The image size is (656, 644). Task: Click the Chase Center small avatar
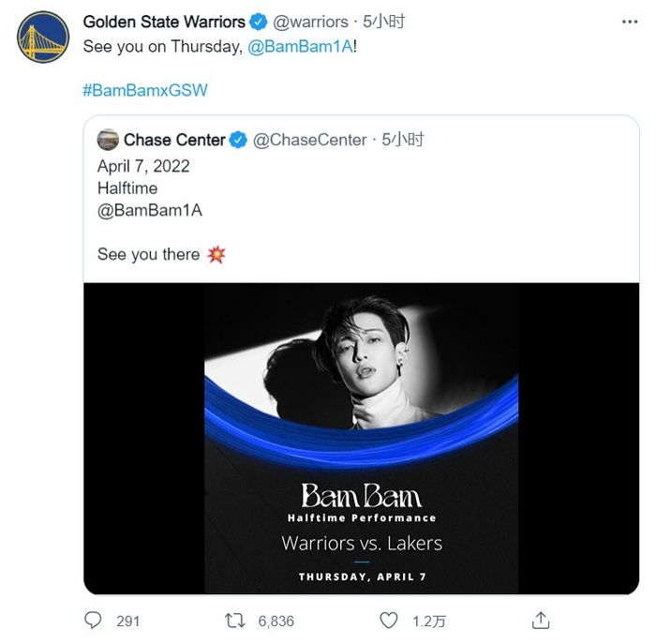point(108,140)
